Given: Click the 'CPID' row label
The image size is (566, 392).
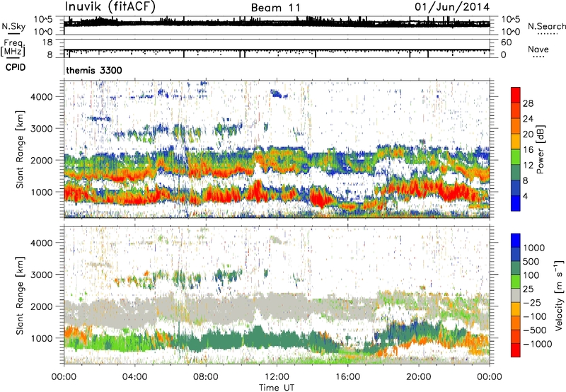Looking at the screenshot, I should [x=16, y=67].
